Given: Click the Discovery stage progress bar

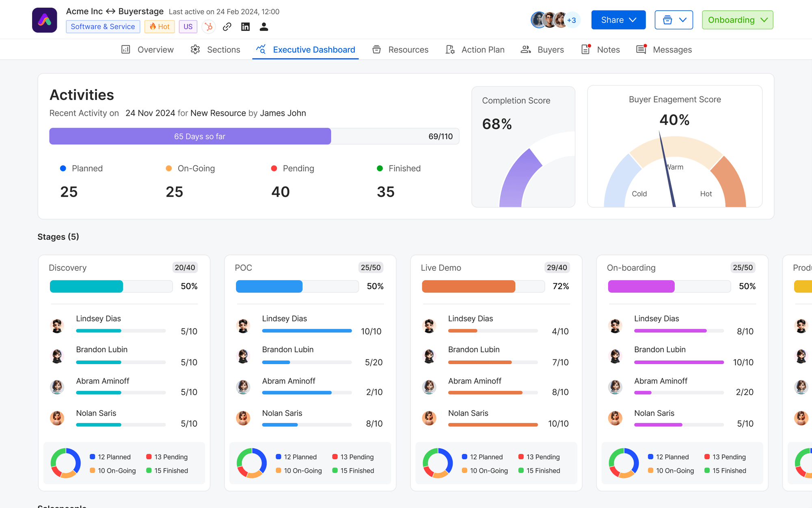Looking at the screenshot, I should 111,286.
